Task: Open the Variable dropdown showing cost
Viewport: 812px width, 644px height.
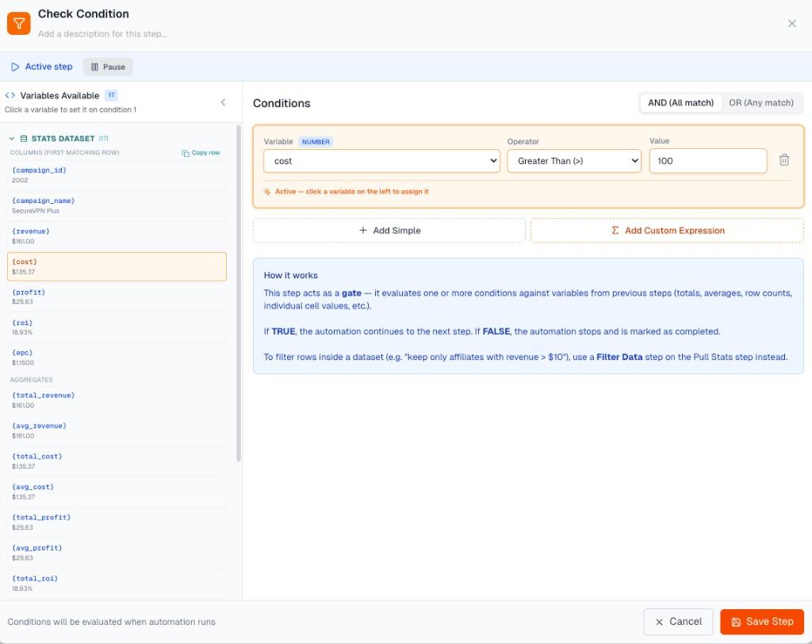Action: click(x=381, y=161)
